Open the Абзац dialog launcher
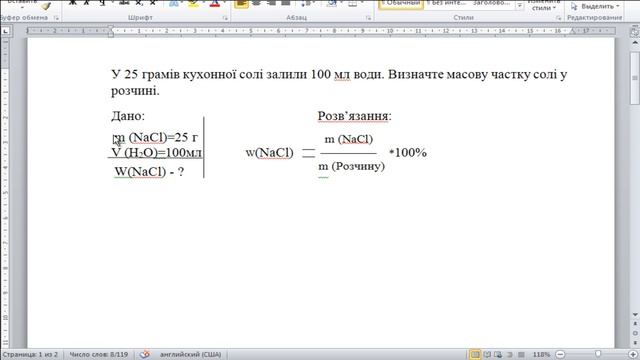The width and height of the screenshot is (640, 360). click(x=368, y=18)
